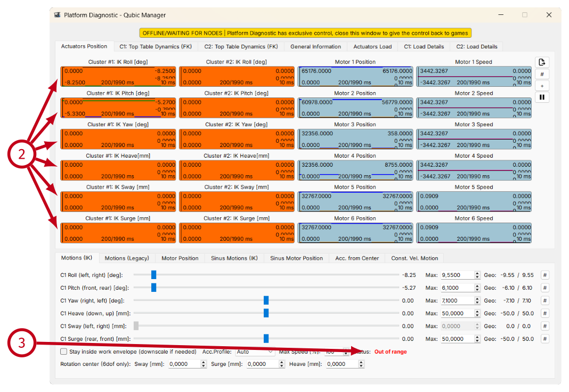Click the # button on the C1 Roll row
Image resolution: width=569 pixels, height=392 pixels.
[545, 275]
